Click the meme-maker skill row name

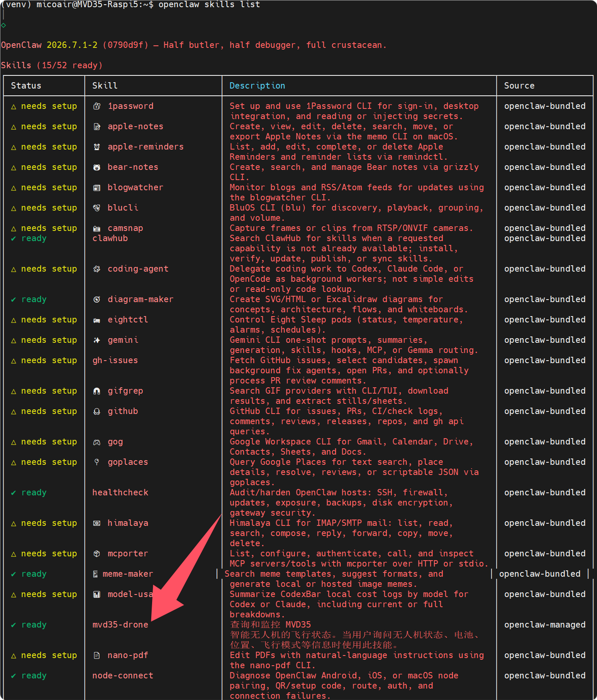(128, 574)
